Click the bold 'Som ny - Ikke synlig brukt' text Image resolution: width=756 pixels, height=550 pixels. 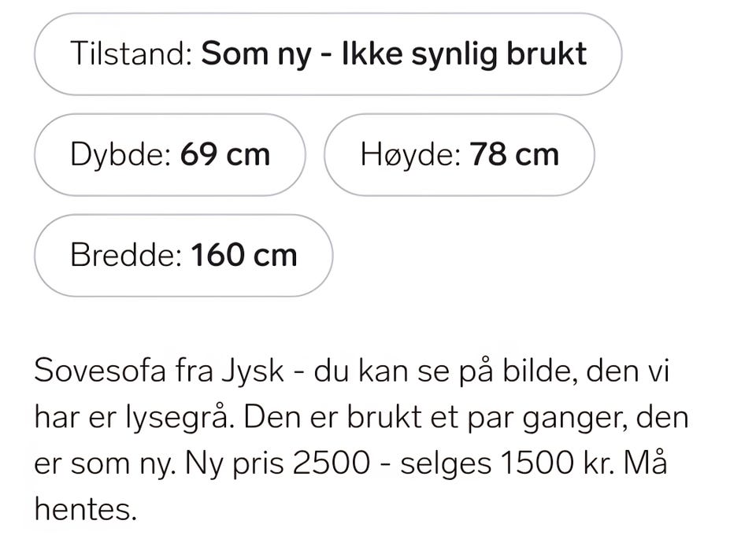point(394,54)
